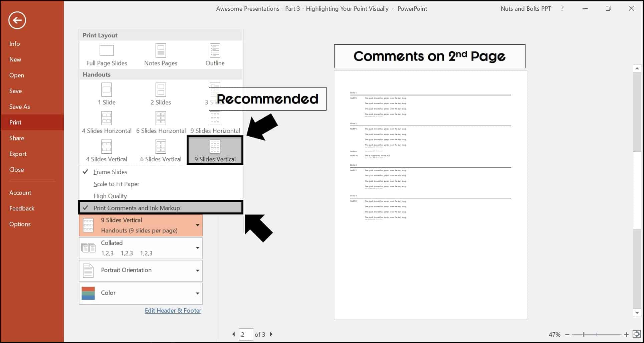
Task: Enable Scale to Fit Paper
Action: (x=116, y=184)
